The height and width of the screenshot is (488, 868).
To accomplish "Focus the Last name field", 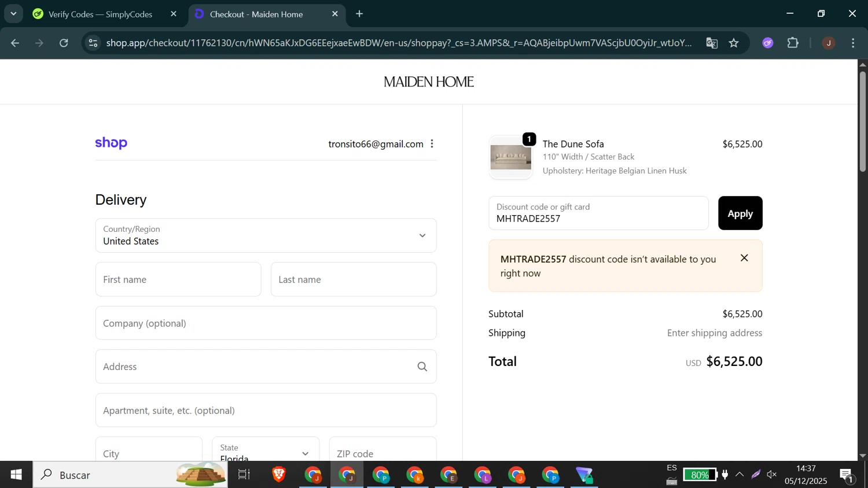I will 354,279.
